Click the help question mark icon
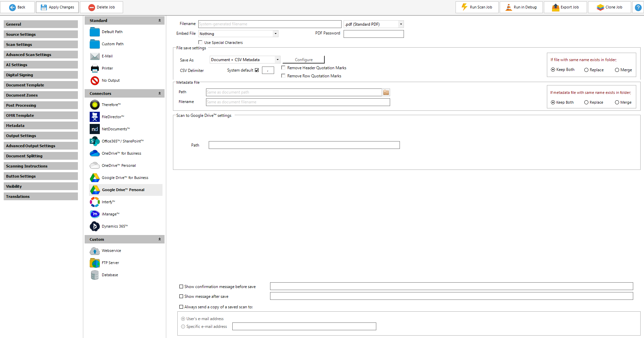 (638, 7)
